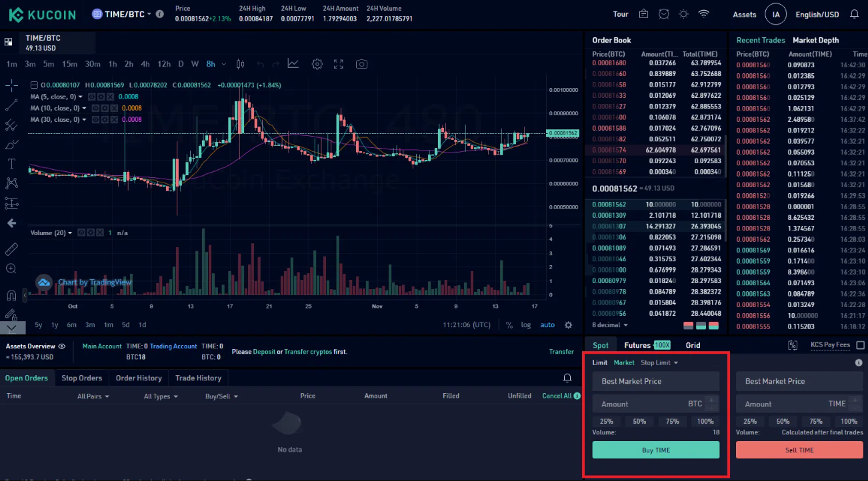Screen dimensions: 868x481
Task: Open the indicators chart icon
Action: pos(293,64)
